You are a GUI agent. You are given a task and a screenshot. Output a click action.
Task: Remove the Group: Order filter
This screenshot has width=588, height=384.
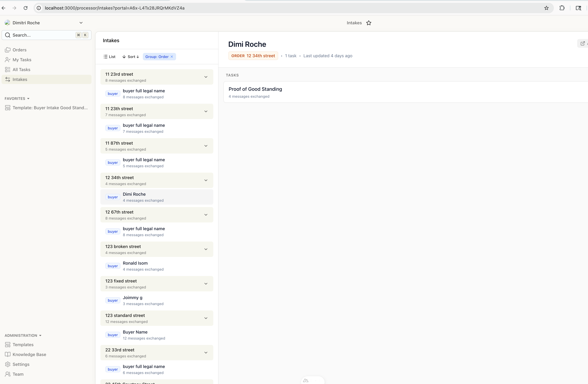(x=172, y=57)
